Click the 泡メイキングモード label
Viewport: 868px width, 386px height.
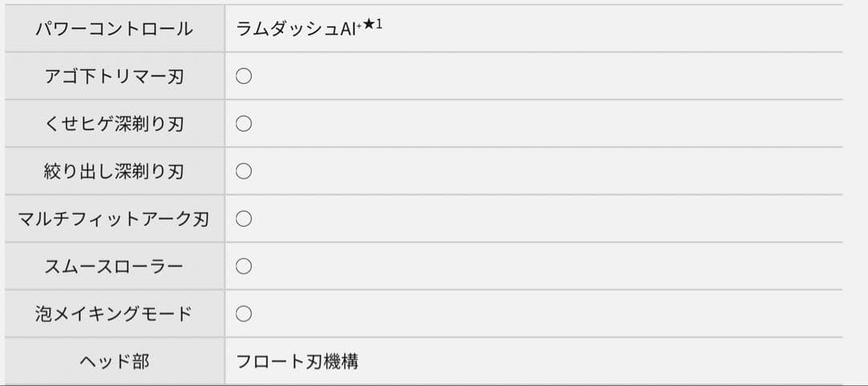114,314
